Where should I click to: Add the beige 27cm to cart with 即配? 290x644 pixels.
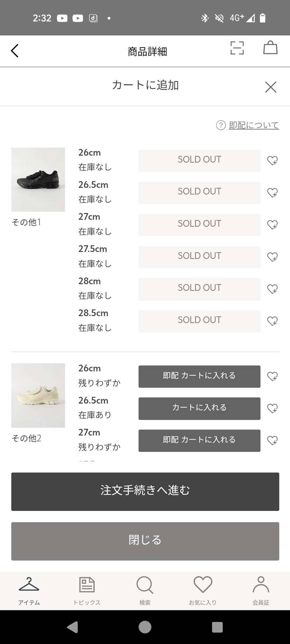pyautogui.click(x=199, y=441)
